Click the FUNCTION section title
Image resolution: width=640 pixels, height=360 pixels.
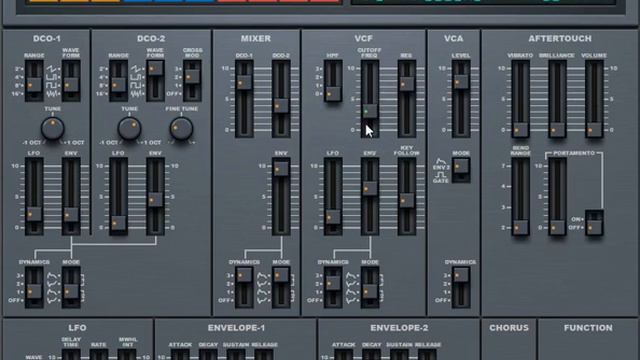pyautogui.click(x=588, y=328)
